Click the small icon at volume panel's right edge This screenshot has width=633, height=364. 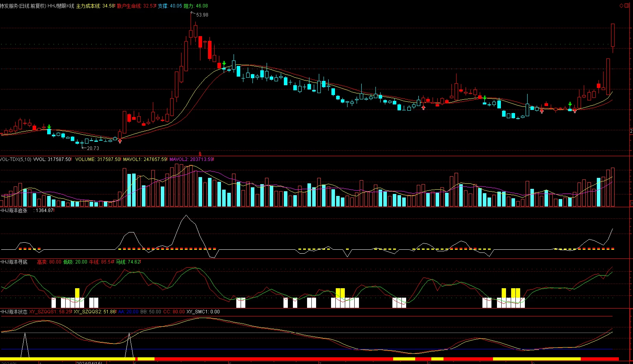631,203
